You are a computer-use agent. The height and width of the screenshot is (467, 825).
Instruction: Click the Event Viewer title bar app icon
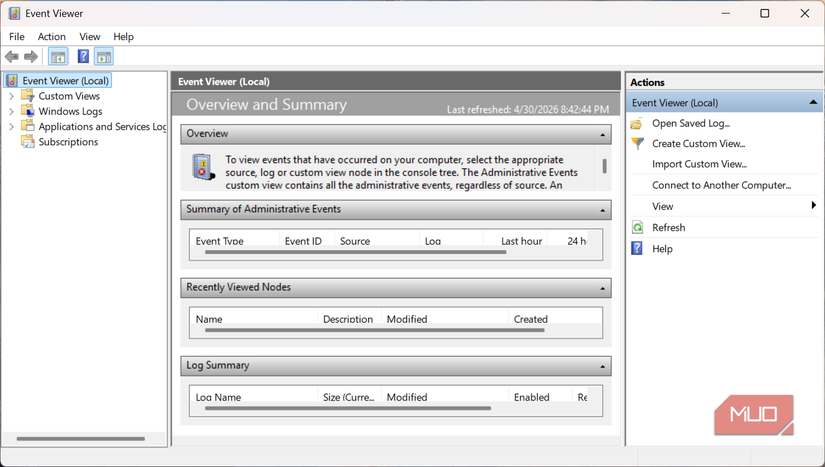(14, 13)
